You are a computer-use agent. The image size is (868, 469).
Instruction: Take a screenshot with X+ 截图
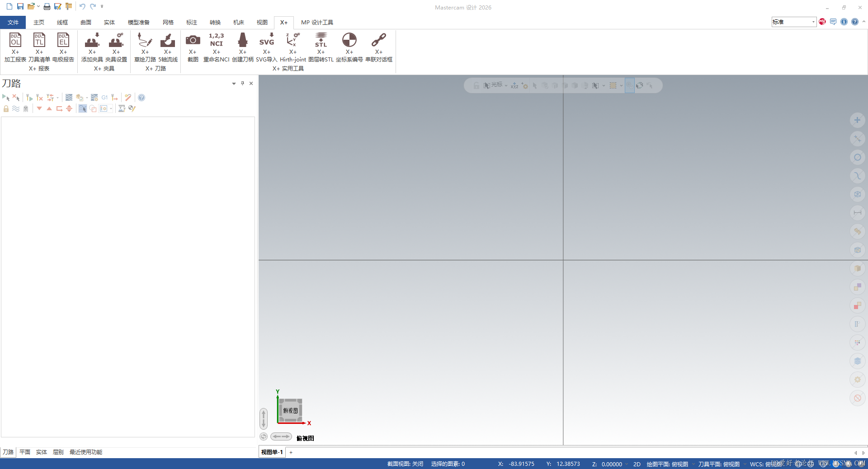[193, 47]
